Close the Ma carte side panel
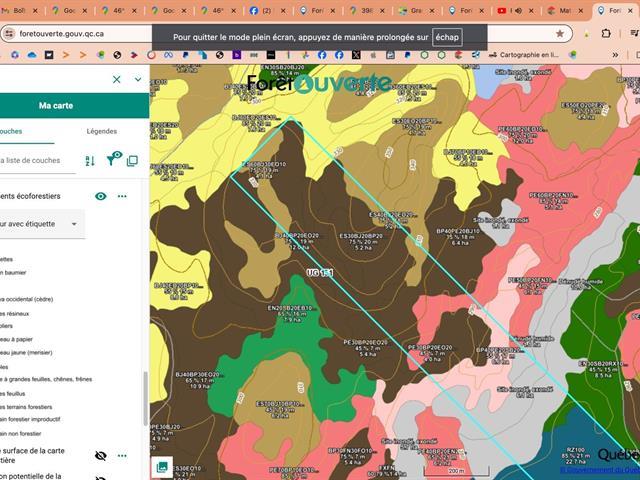Viewport: 640px width, 480px height. click(x=116, y=79)
